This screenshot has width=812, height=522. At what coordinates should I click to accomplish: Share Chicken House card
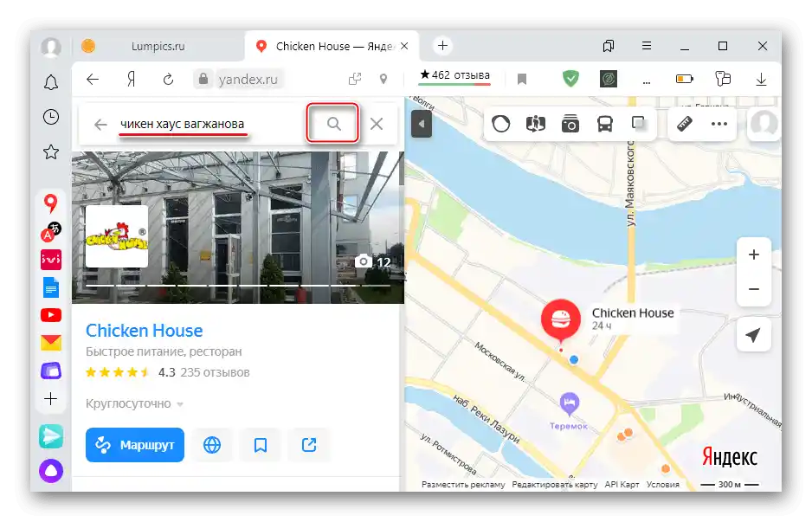click(309, 445)
